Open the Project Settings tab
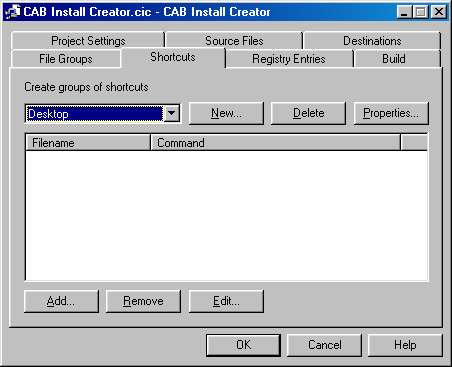 [88, 41]
